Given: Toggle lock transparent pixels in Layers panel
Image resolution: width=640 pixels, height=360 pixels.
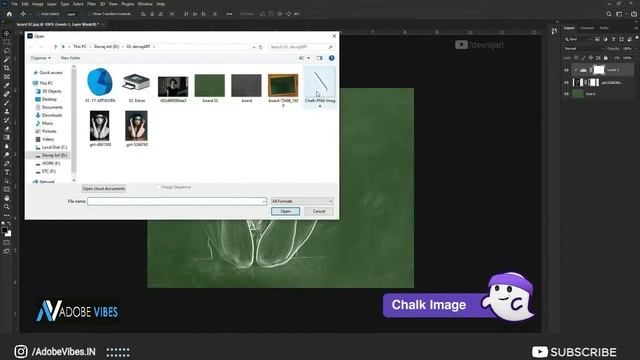Looking at the screenshot, I should (576, 58).
